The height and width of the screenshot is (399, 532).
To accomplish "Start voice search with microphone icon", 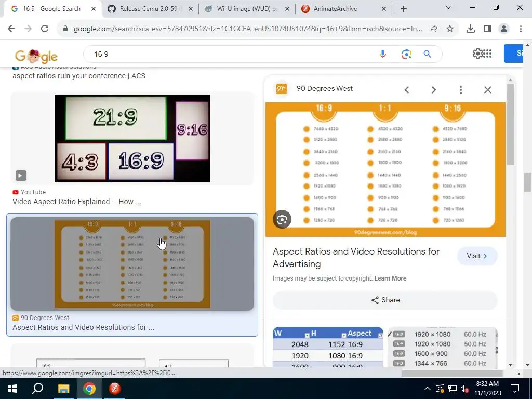I will tap(383, 54).
